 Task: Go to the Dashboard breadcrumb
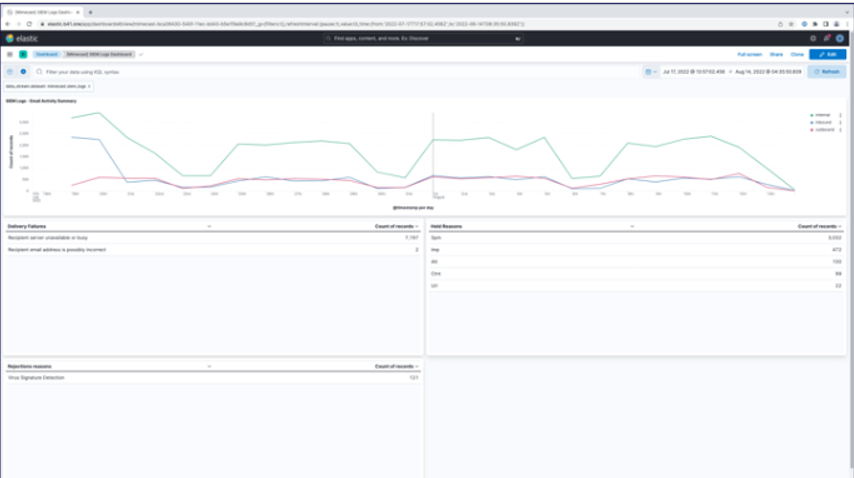[x=45, y=54]
